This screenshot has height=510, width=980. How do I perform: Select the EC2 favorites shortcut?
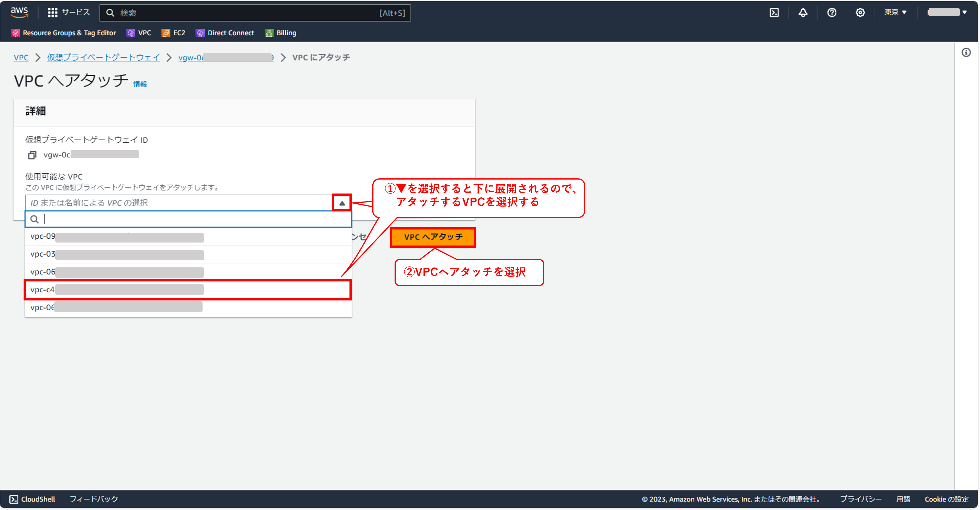pyautogui.click(x=173, y=33)
